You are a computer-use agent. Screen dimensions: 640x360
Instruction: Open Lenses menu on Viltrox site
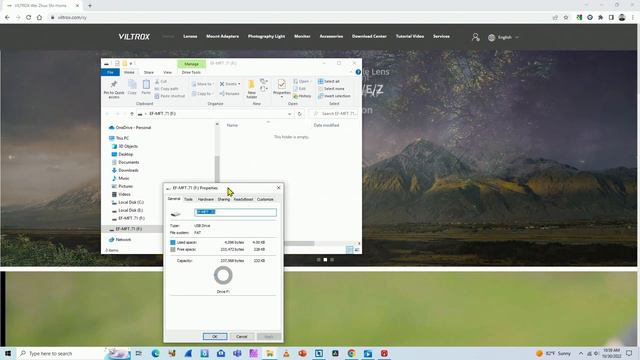tap(190, 36)
